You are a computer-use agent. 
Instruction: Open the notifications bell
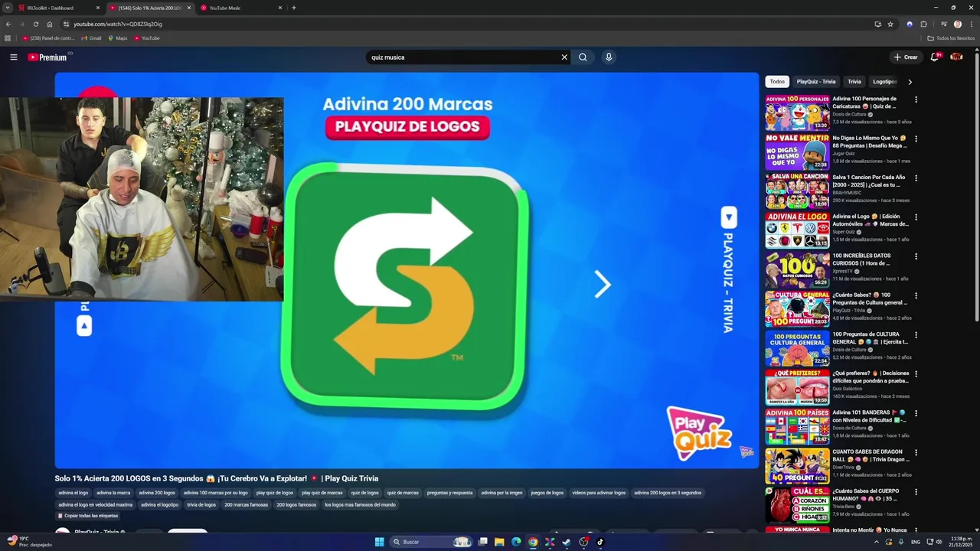[935, 57]
